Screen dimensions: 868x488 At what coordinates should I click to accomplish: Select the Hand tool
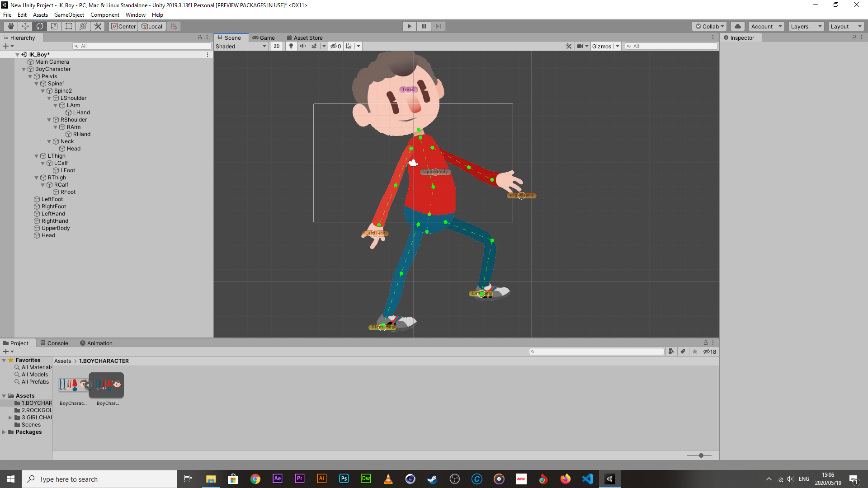11,26
